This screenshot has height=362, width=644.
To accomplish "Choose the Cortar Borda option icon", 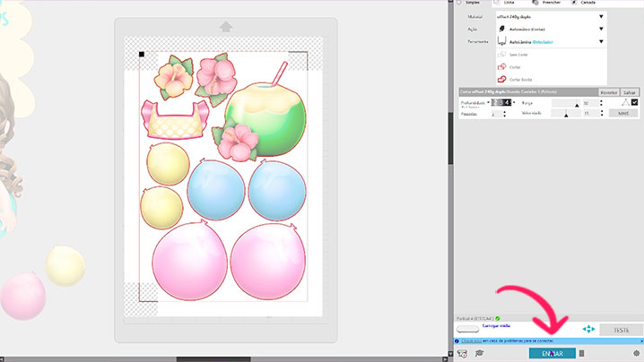I will coord(502,79).
